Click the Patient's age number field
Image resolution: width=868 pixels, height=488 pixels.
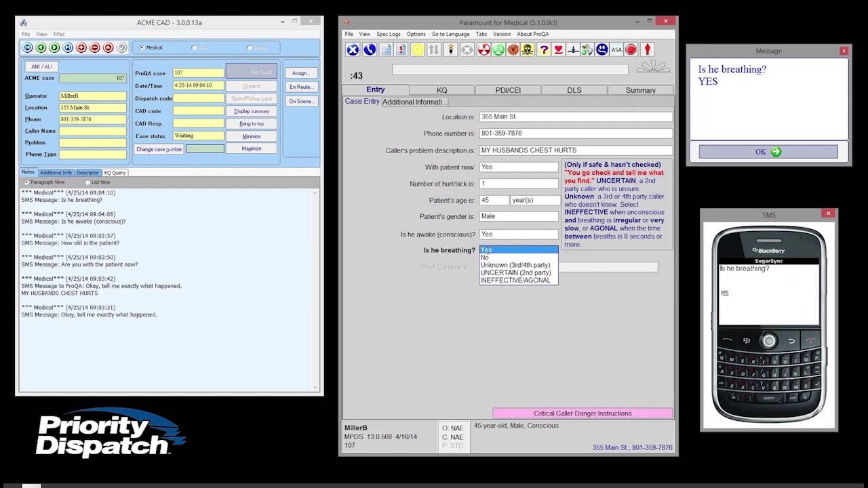[x=494, y=200]
